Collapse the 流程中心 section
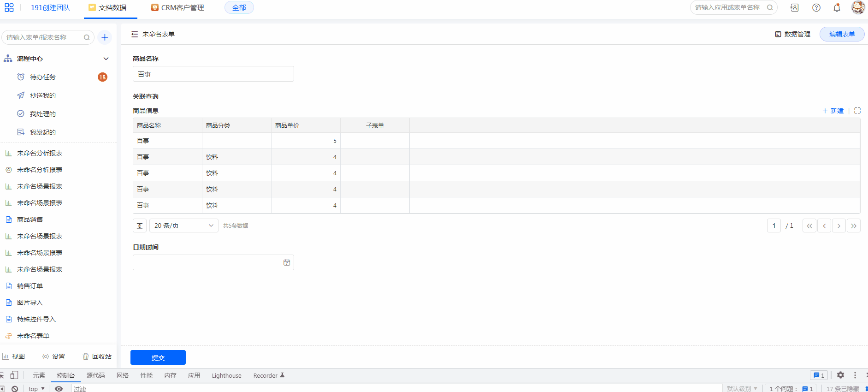Screen dimensions: 868x392 point(106,59)
